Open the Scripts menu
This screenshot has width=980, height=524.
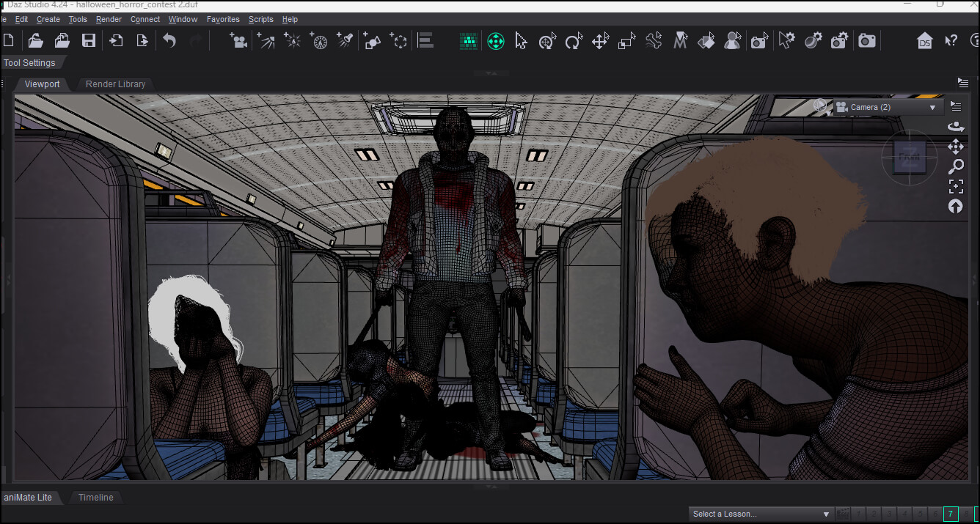[x=260, y=19]
